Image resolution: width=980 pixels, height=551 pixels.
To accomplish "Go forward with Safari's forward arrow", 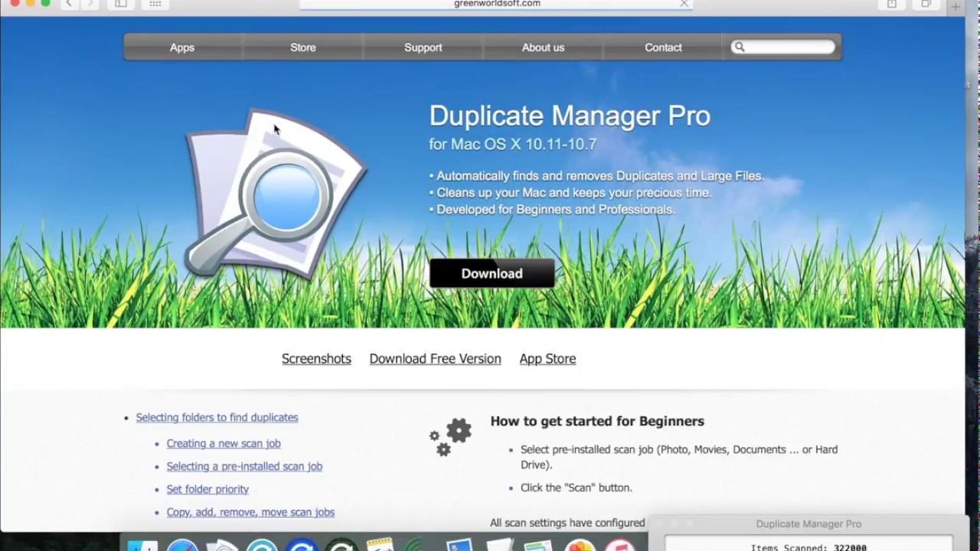I will (x=90, y=4).
